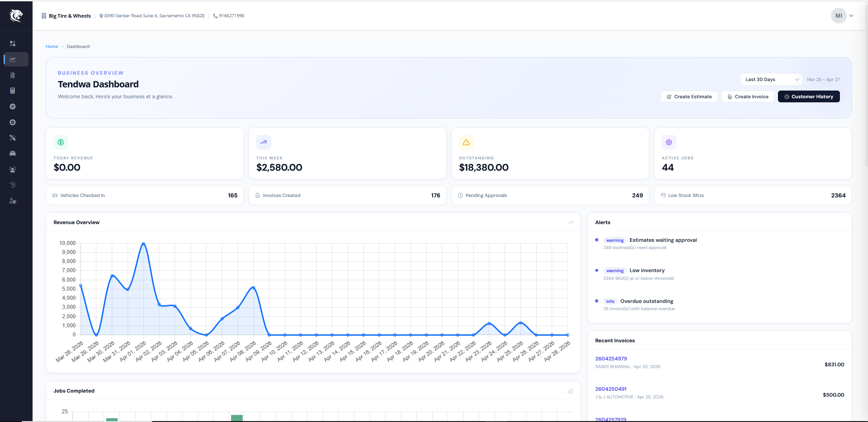
Task: Click the Dashboard breadcrumb
Action: point(78,47)
